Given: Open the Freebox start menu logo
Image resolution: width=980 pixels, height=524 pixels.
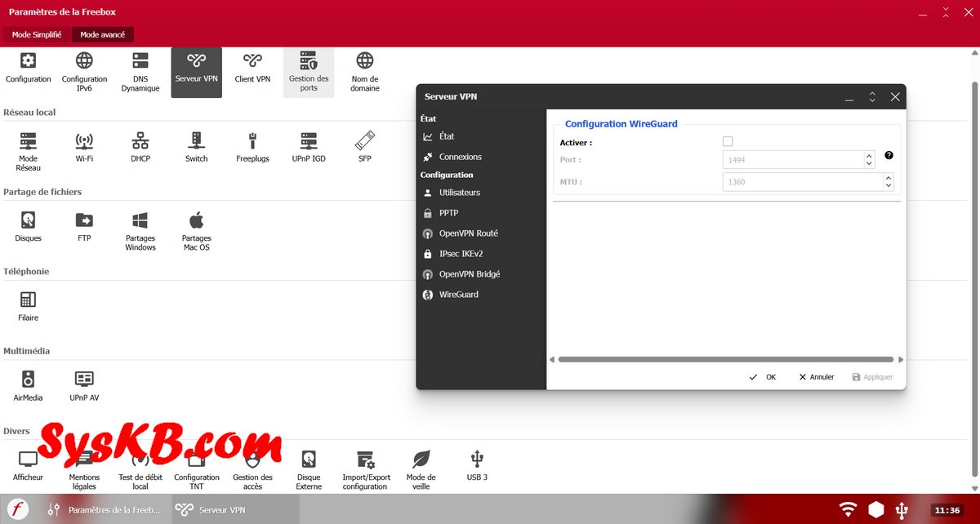Looking at the screenshot, I should click(18, 509).
